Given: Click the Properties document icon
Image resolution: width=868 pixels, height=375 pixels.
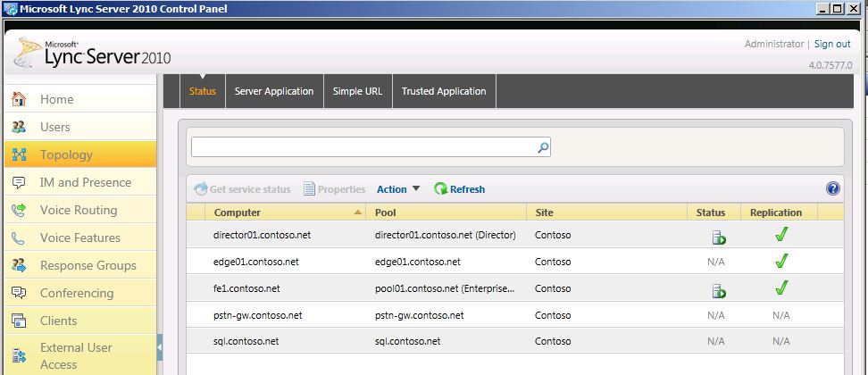Looking at the screenshot, I should click(309, 189).
